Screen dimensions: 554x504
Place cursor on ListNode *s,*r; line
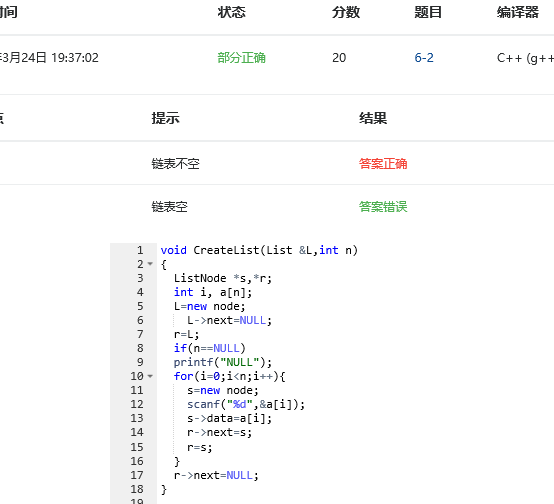click(223, 278)
